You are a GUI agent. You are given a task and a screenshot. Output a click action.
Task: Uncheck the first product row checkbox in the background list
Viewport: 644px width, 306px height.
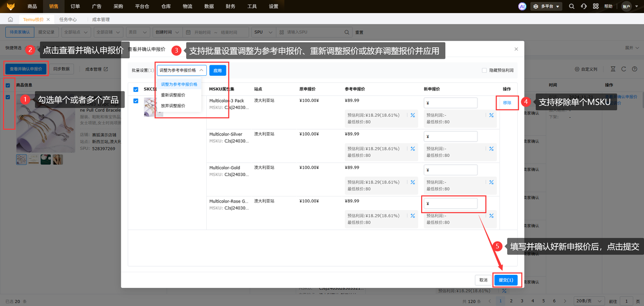point(8,97)
